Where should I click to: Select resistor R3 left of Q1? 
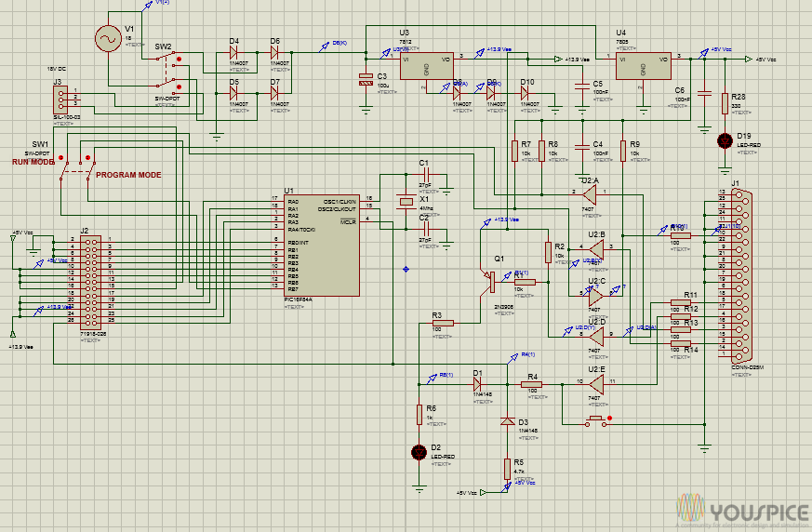coord(443,324)
